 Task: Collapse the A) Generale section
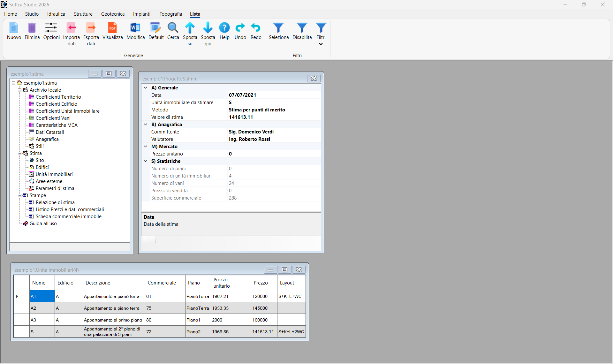(146, 87)
